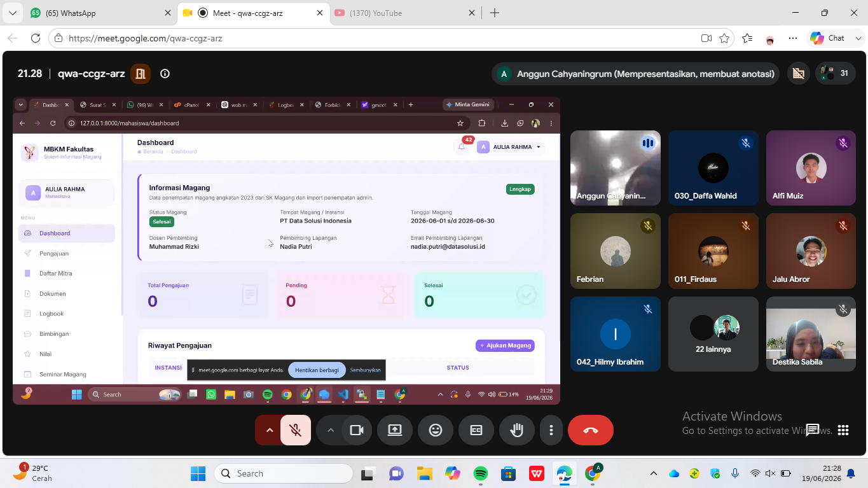The image size is (868, 488).
Task: Open Edge's Settings and more menu
Action: coord(793,38)
